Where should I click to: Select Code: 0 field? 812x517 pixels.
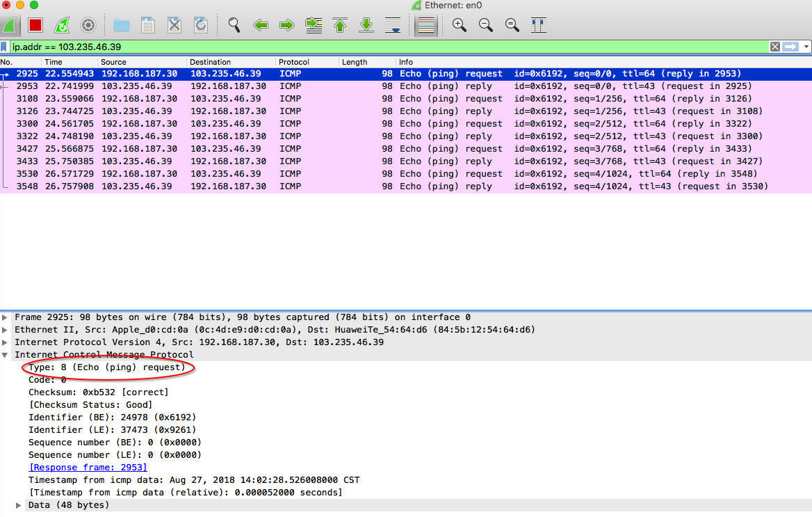[47, 380]
